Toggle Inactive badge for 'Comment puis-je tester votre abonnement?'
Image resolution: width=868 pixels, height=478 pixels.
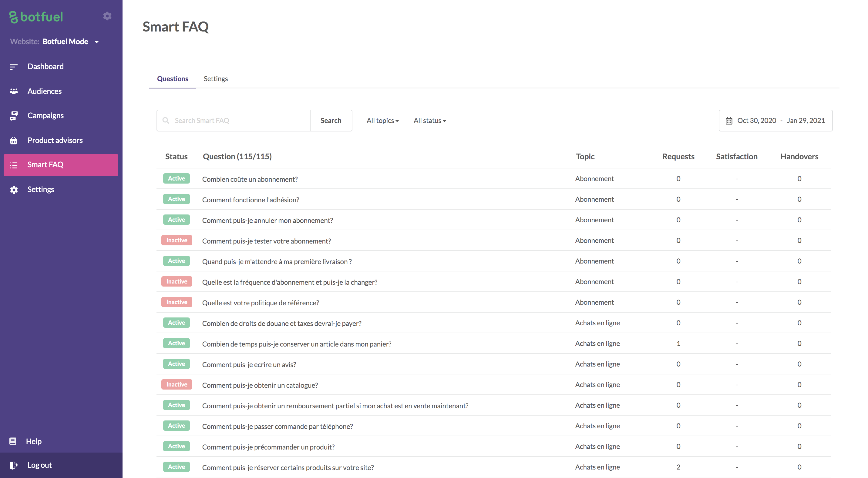[x=177, y=240]
